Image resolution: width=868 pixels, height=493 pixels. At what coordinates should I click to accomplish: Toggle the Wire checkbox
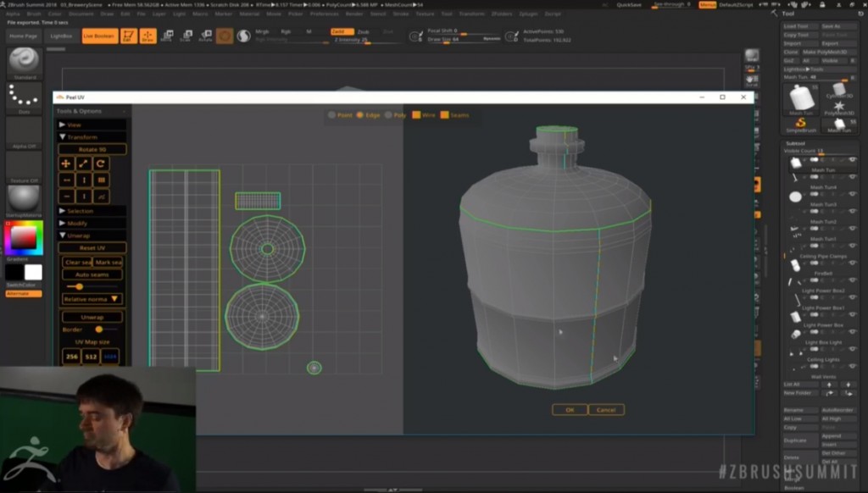(x=416, y=115)
